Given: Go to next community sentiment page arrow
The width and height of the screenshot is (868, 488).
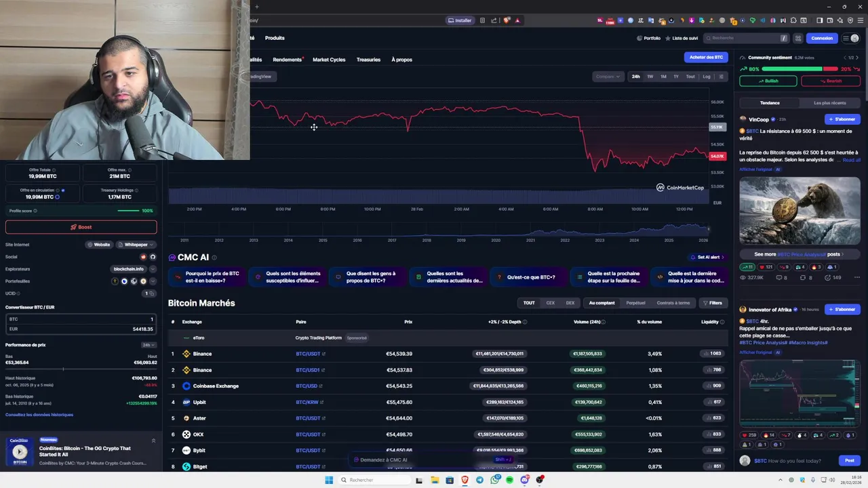Looking at the screenshot, I should (857, 58).
